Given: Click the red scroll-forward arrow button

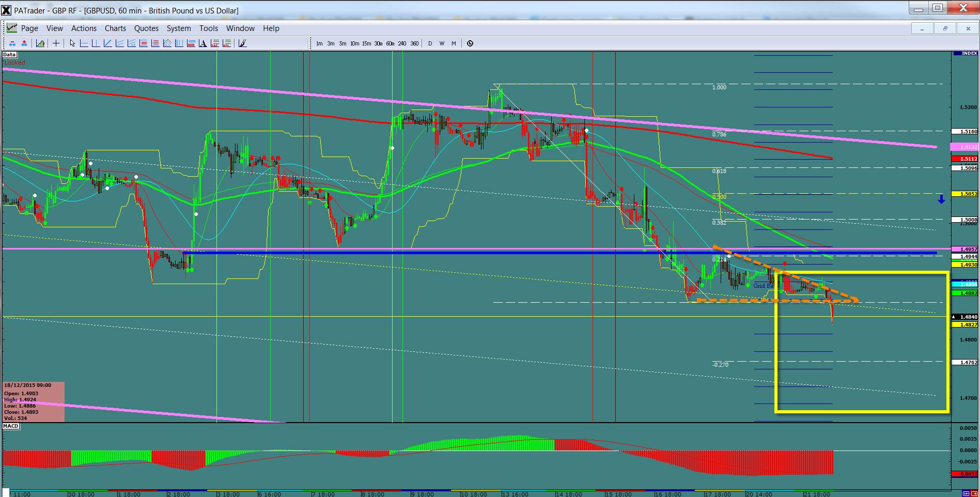Looking at the screenshot, I should tap(974, 494).
